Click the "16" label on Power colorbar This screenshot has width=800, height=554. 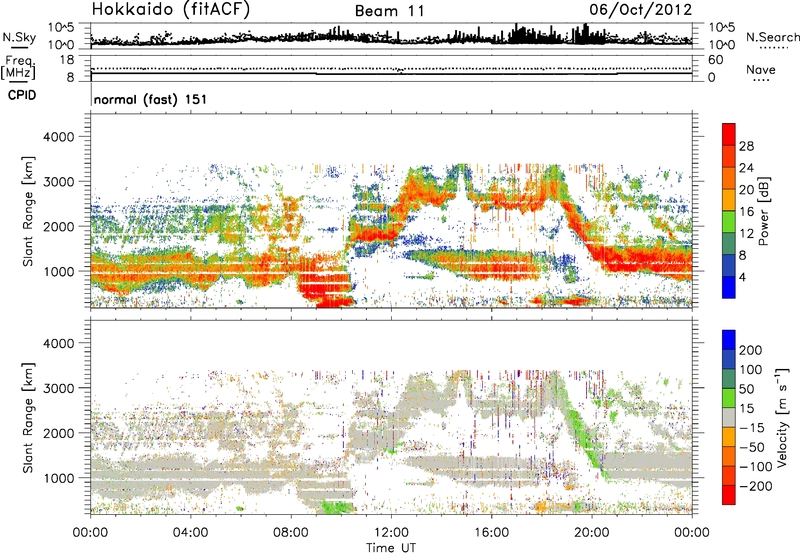(746, 212)
